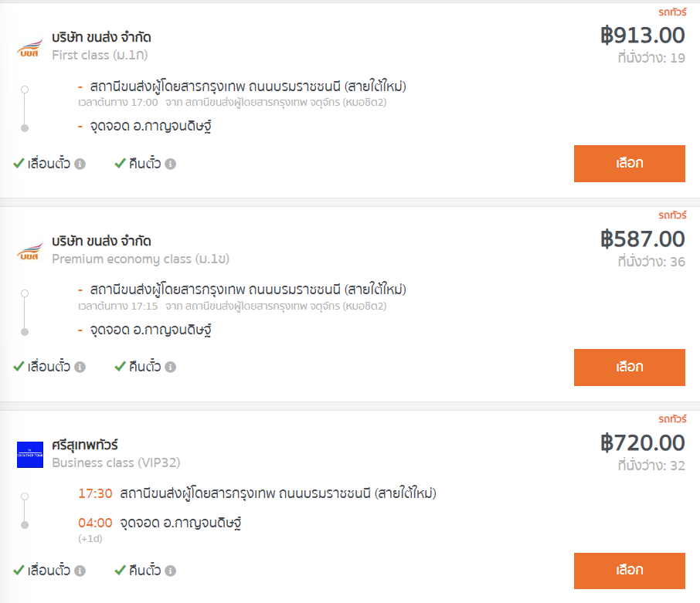
Task: Click the บขส logo of Premium economy listing
Action: click(30, 252)
